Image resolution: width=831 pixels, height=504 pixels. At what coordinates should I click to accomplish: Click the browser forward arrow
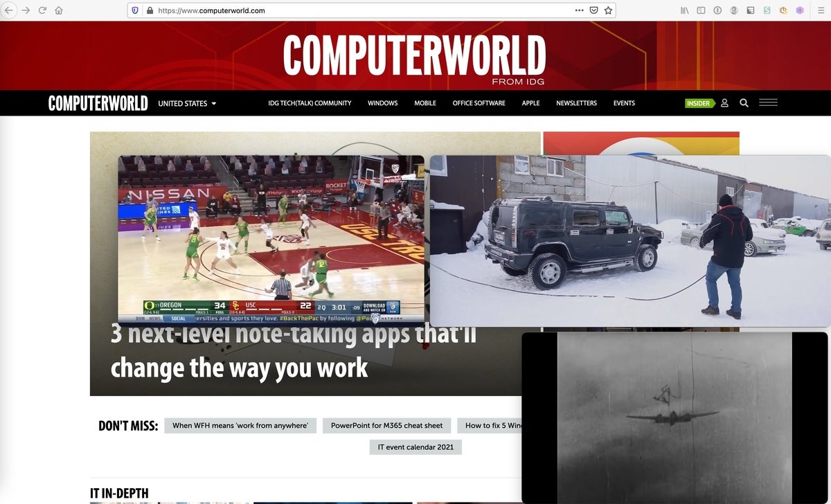tap(26, 10)
